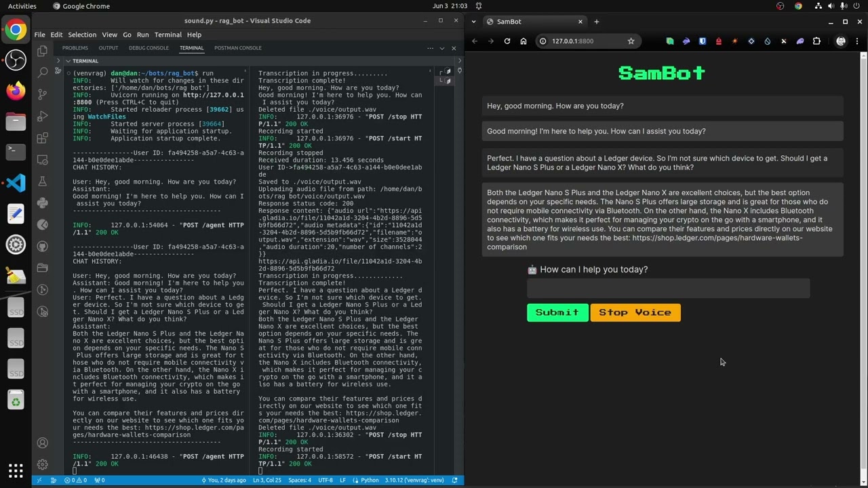Click the water drop extension icon

[767, 41]
